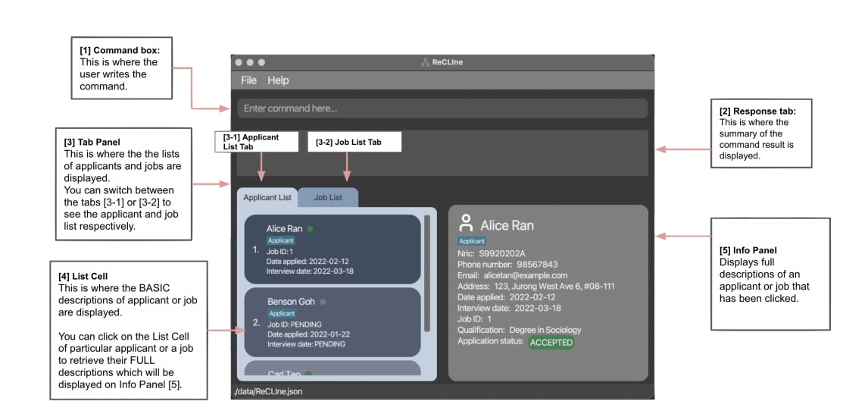The image size is (868, 414).
Task: Click 'Interview date: PENDING' in Benson Goh cell
Action: 306,344
